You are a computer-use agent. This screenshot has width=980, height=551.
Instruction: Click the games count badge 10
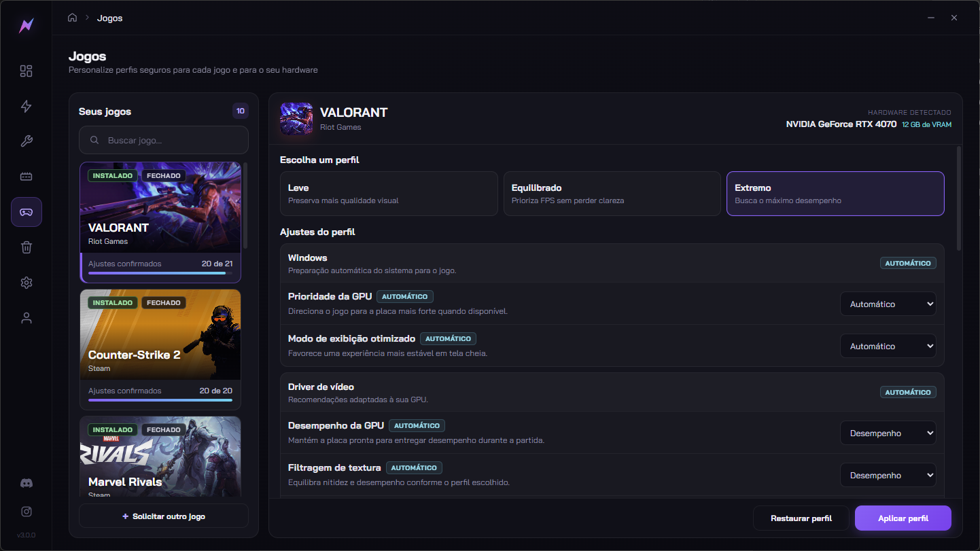(x=241, y=111)
